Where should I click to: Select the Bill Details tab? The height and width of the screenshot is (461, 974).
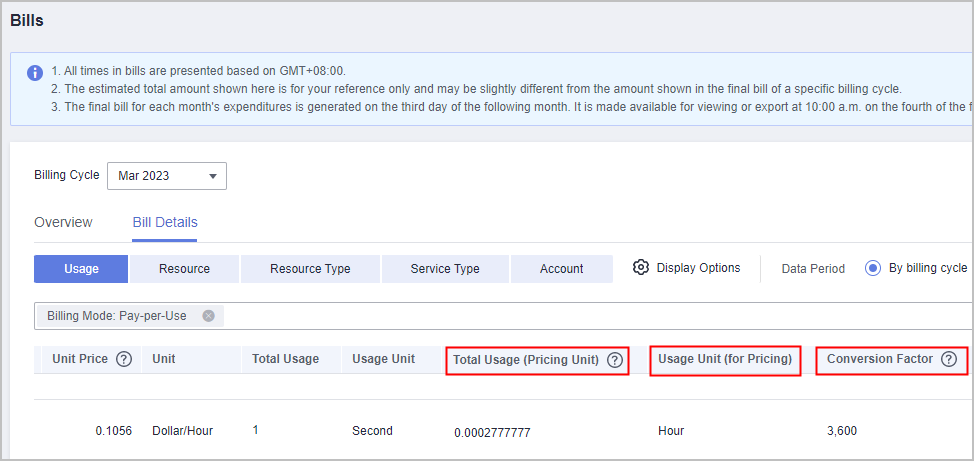tap(165, 222)
